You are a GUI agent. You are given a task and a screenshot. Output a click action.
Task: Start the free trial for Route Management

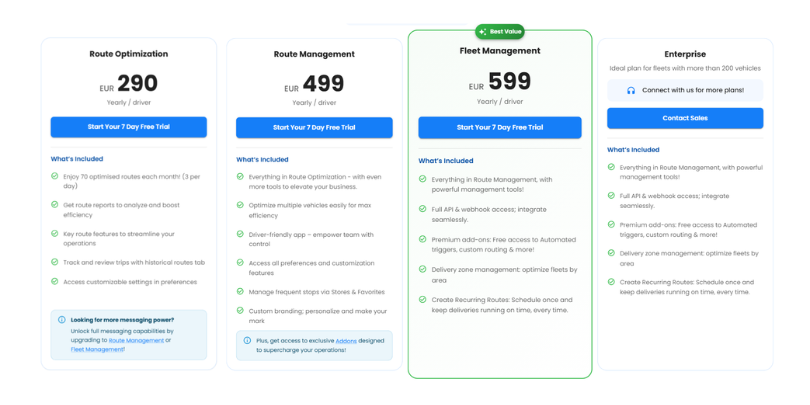pos(314,127)
